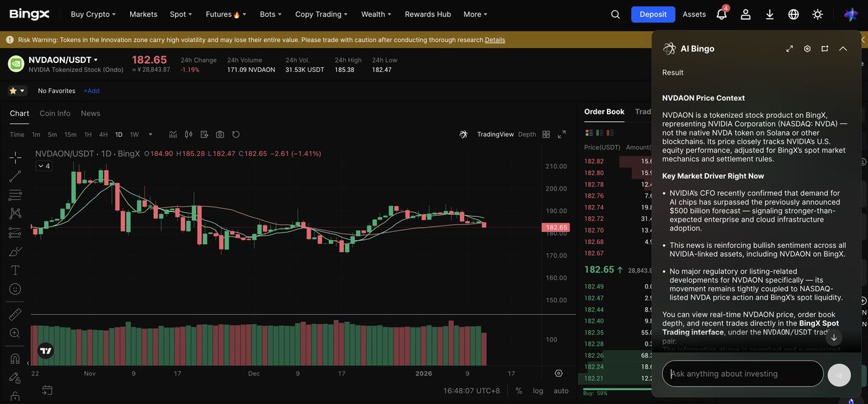Image resolution: width=868 pixels, height=404 pixels.
Task: Switch to Depth chart view
Action: coord(527,134)
